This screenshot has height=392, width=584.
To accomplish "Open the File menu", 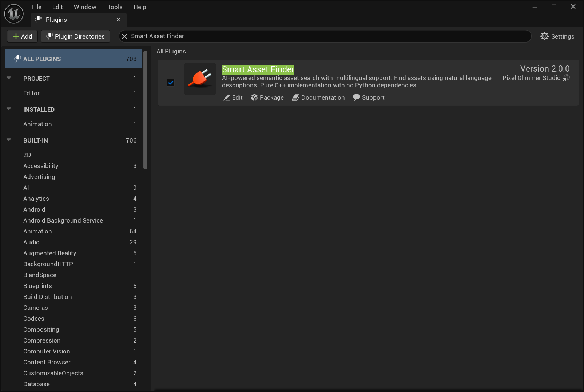I will coord(37,7).
